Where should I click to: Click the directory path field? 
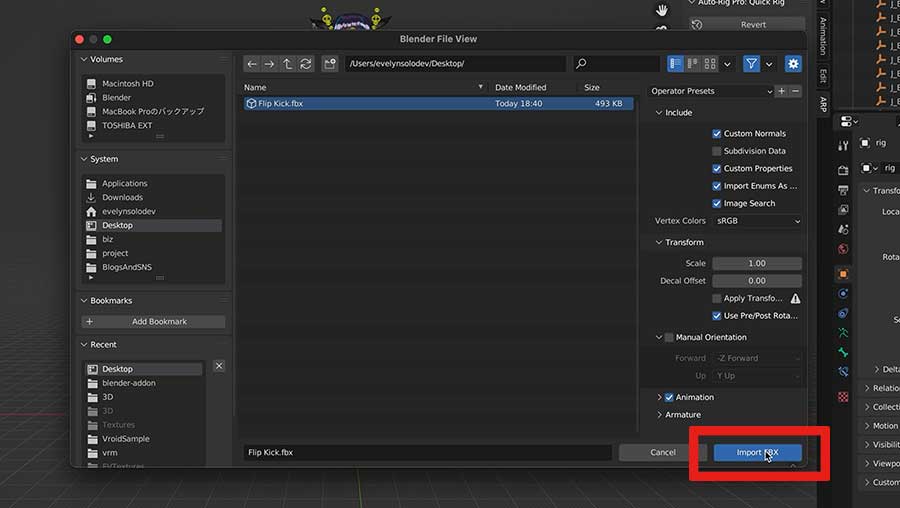pyautogui.click(x=455, y=64)
